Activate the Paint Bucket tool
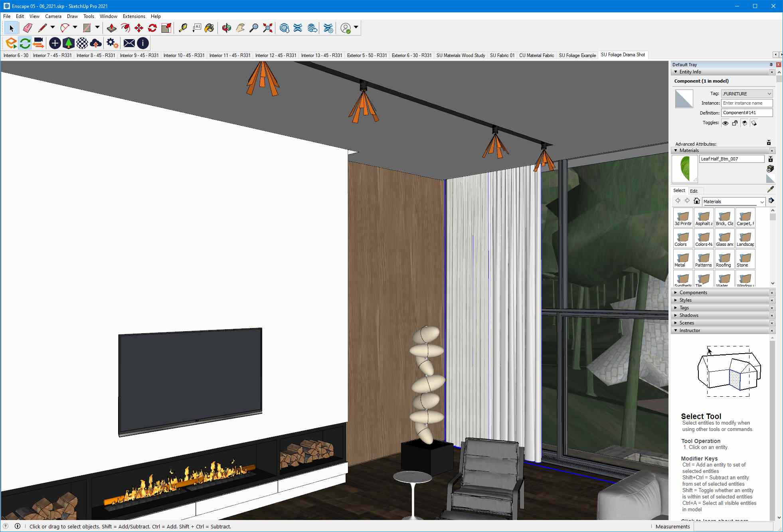This screenshot has width=783, height=532. tap(209, 28)
